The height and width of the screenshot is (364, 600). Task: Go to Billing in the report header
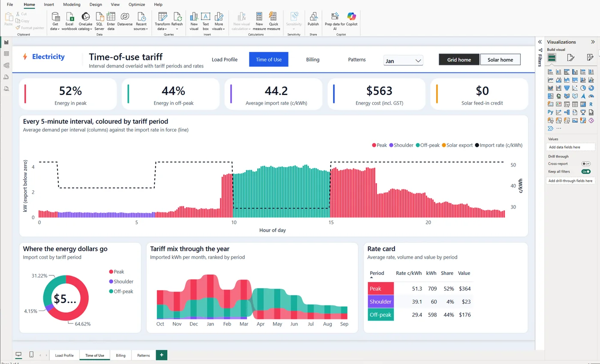coord(313,60)
